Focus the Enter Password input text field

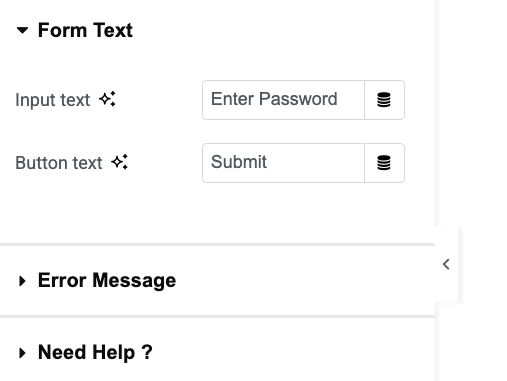[x=283, y=100]
